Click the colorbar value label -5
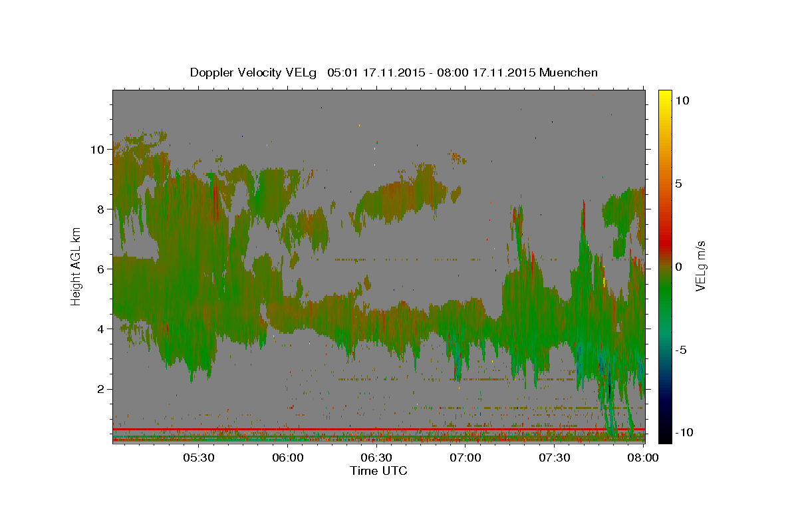The width and height of the screenshot is (798, 532). coord(681,350)
